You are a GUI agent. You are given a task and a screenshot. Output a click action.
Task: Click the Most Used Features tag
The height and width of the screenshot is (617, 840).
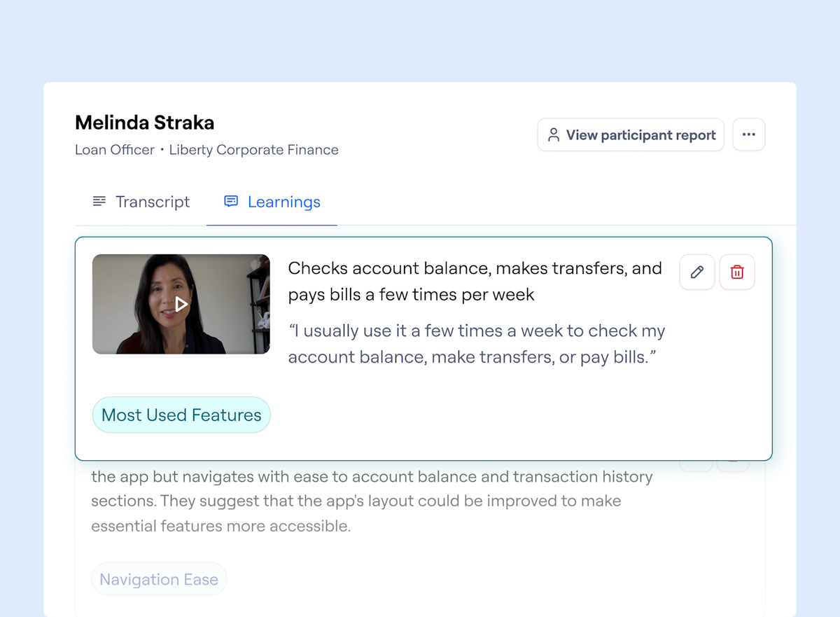tap(181, 415)
